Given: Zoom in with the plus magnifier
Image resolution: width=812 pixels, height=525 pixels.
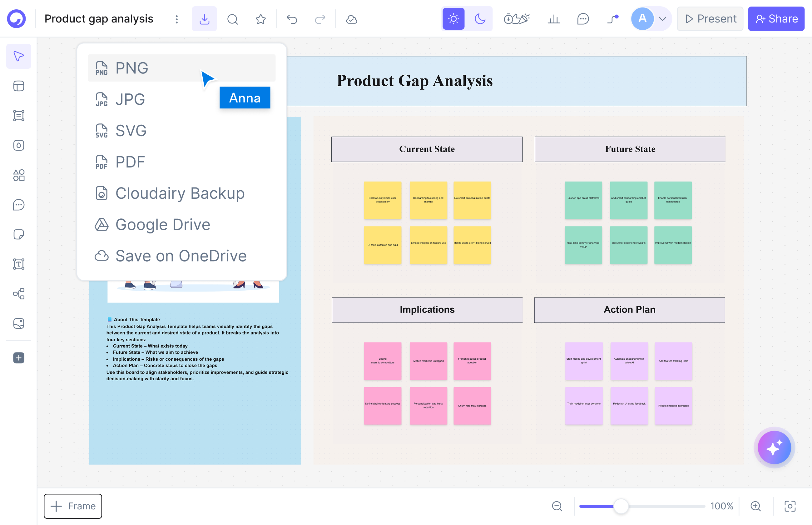Looking at the screenshot, I should coord(755,506).
